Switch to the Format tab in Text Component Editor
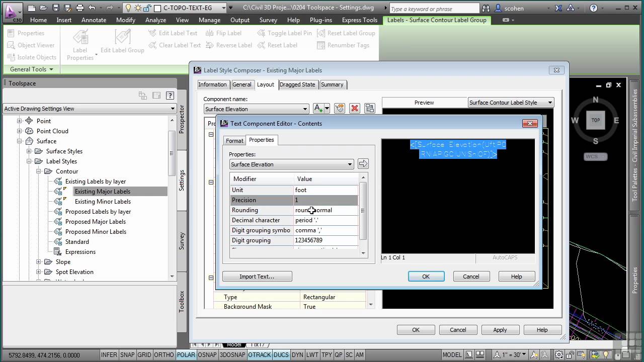Image resolution: width=644 pixels, height=362 pixels. (x=234, y=141)
